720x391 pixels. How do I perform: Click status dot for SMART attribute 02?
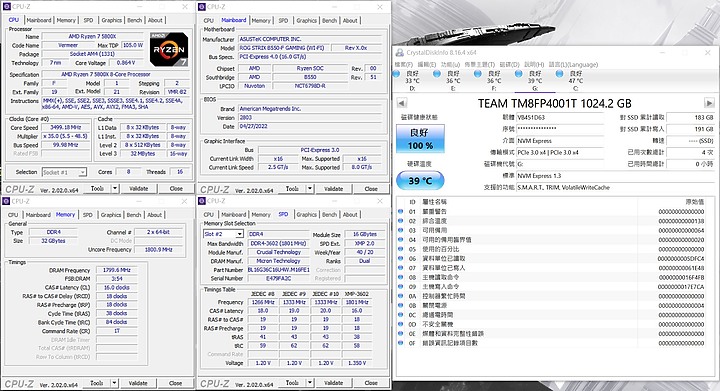[x=400, y=221]
